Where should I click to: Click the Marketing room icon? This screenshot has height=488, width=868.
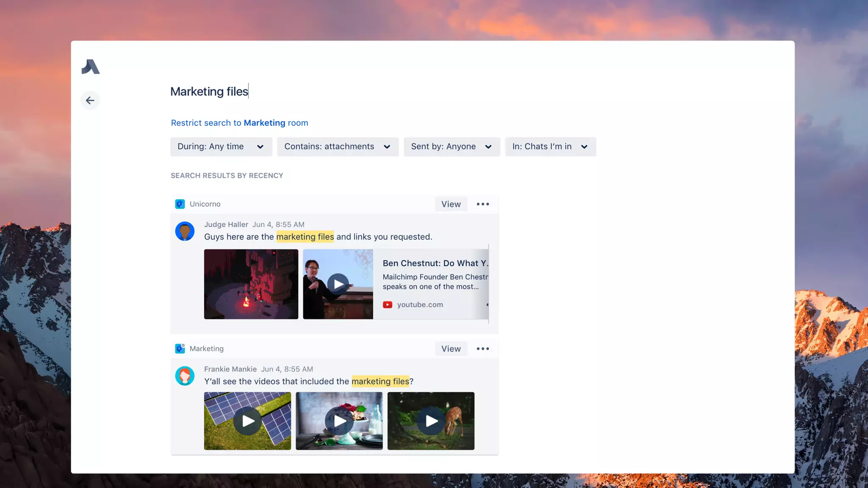pyautogui.click(x=180, y=349)
